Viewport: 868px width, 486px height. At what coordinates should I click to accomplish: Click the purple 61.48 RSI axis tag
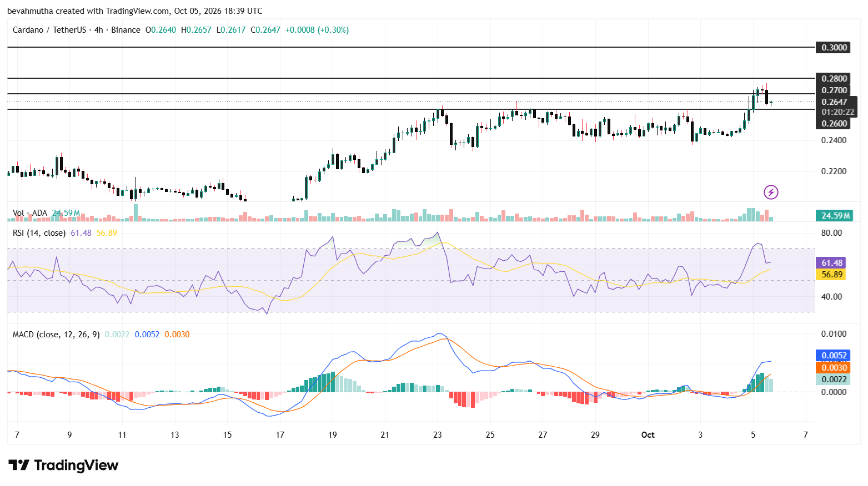(831, 263)
